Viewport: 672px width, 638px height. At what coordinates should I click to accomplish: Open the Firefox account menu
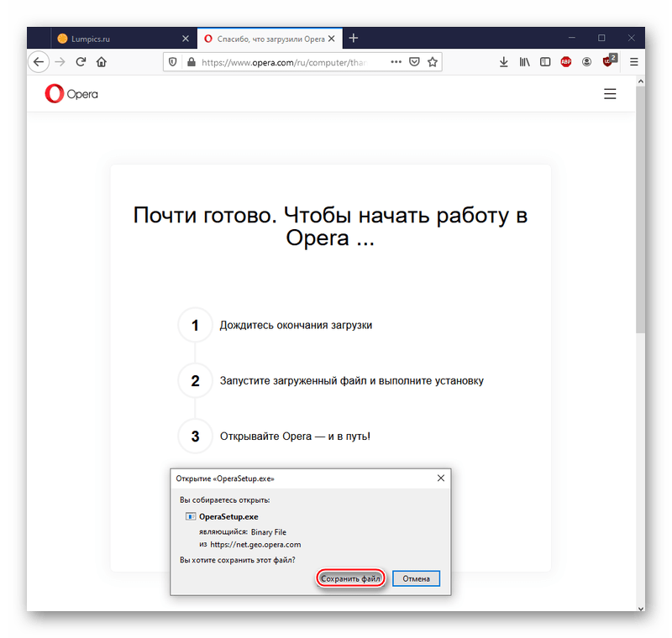[x=586, y=62]
